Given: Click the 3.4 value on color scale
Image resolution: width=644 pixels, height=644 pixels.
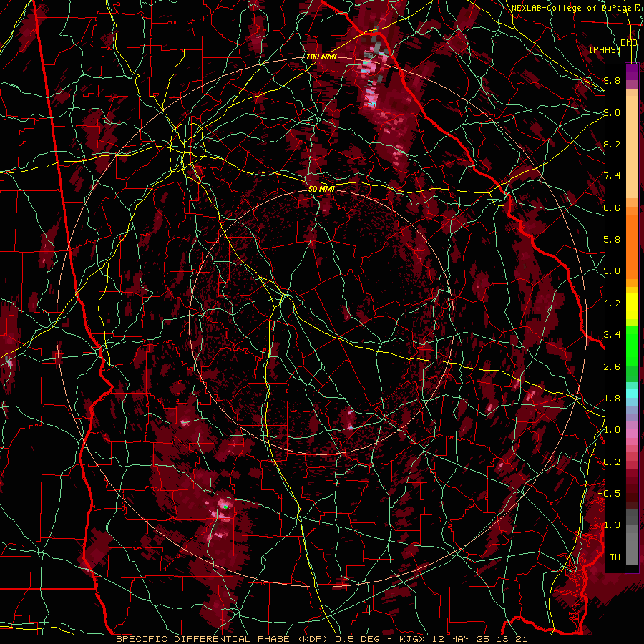Looking at the screenshot, I should pyautogui.click(x=612, y=335).
